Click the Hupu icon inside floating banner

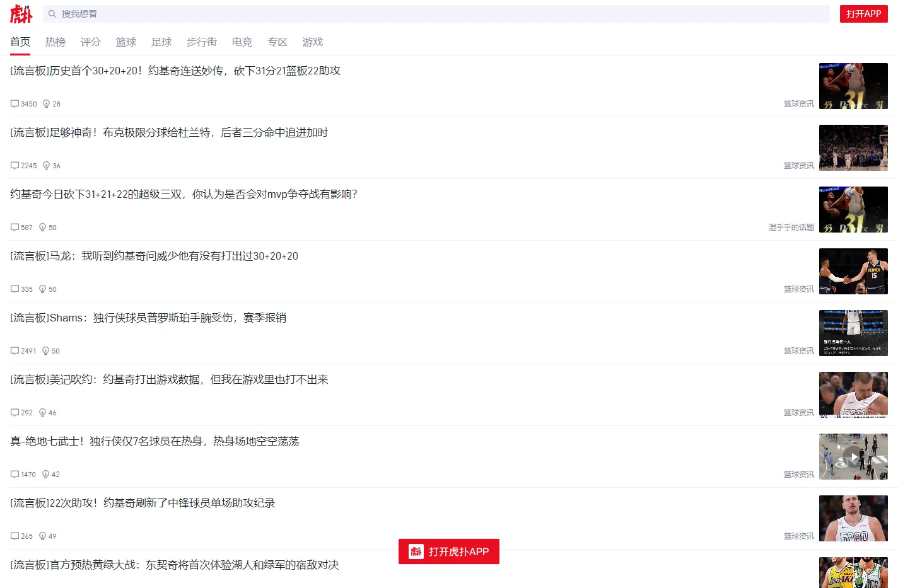coord(416,551)
